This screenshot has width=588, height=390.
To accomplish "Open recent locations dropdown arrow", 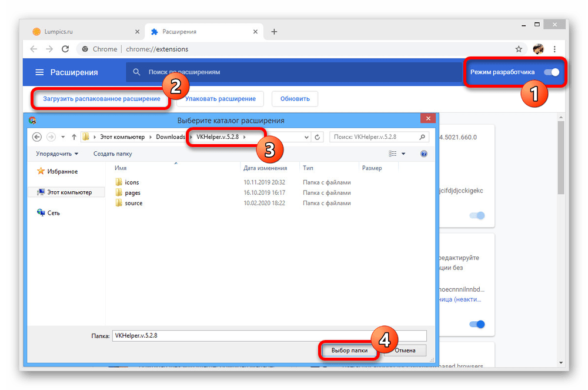I will click(63, 137).
